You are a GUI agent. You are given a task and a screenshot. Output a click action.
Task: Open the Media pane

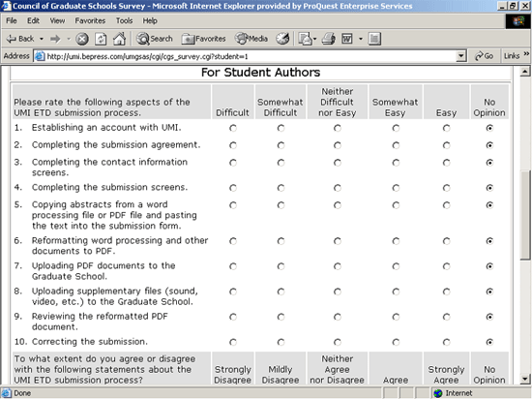click(251, 39)
